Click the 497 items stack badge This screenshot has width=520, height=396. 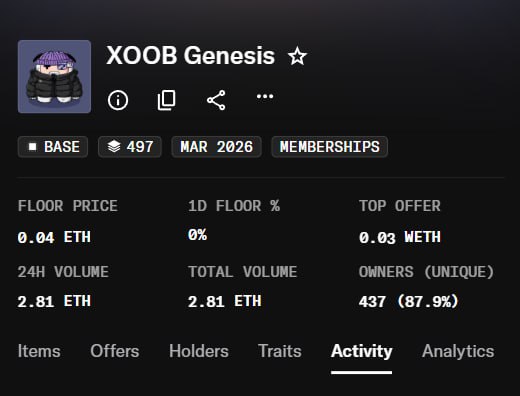pos(130,147)
